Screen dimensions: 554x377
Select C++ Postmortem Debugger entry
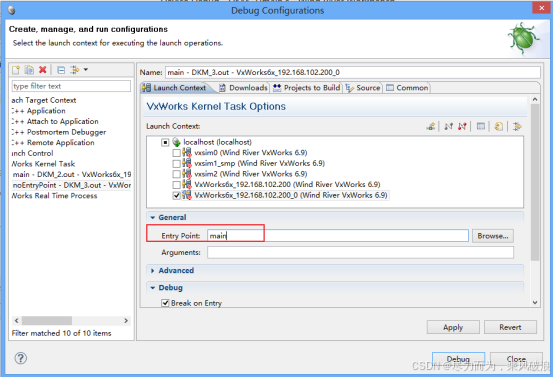[59, 132]
